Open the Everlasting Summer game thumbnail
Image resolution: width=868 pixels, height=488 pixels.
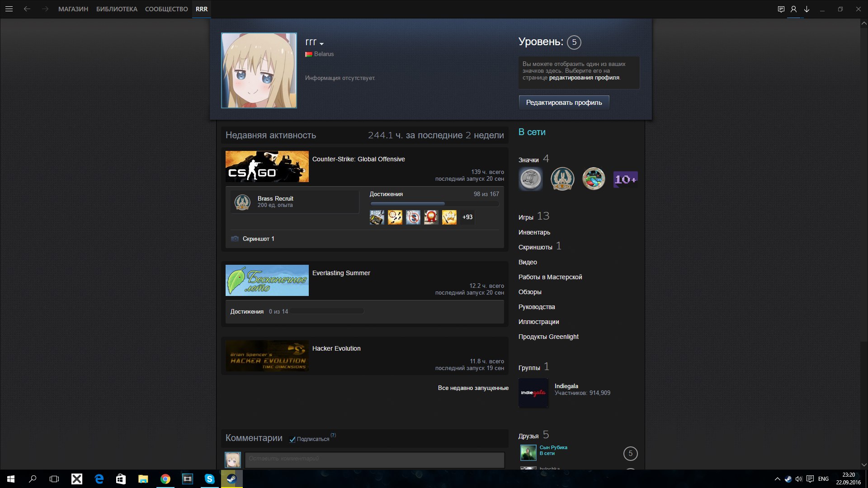coord(267,281)
